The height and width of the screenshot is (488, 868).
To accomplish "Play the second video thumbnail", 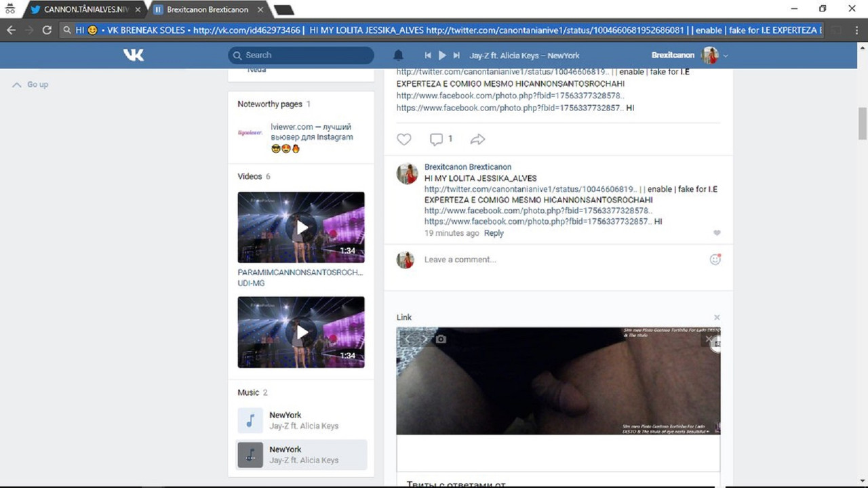I will [x=301, y=332].
